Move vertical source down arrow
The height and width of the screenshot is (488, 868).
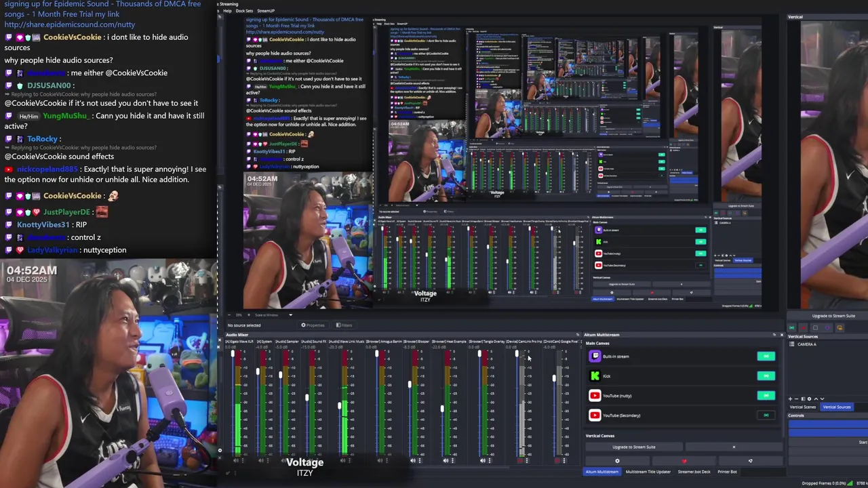[x=822, y=399]
